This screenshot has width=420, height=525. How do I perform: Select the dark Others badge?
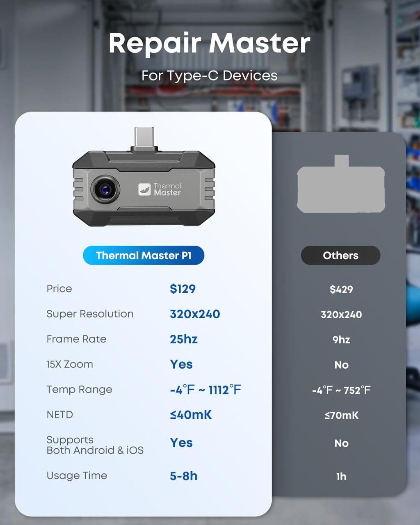(x=340, y=256)
